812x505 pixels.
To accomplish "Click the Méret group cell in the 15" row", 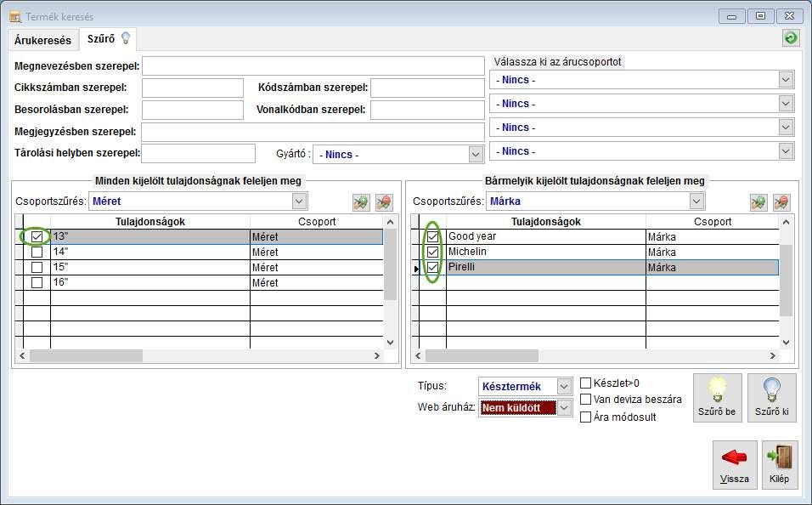I will [317, 267].
